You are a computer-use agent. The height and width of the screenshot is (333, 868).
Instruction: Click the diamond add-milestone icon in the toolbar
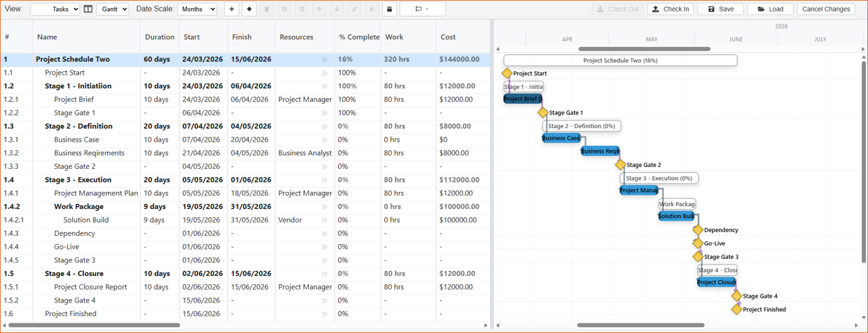(x=249, y=9)
